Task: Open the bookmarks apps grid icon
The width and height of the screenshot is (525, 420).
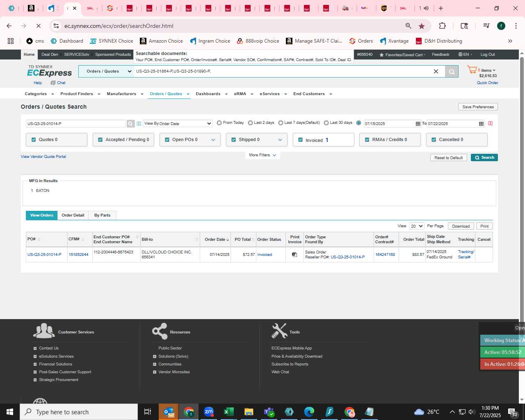Action: (x=11, y=41)
